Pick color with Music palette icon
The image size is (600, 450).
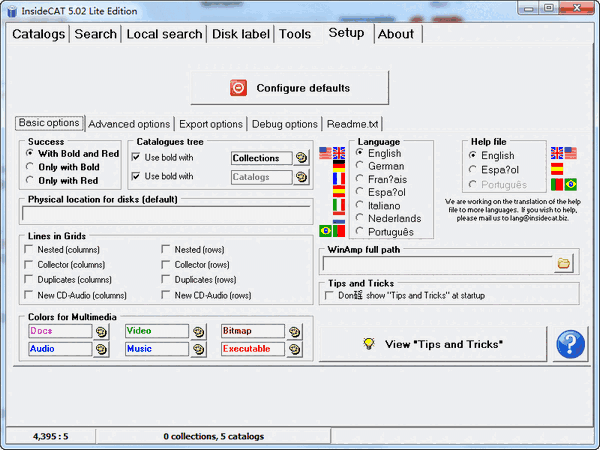coord(198,349)
